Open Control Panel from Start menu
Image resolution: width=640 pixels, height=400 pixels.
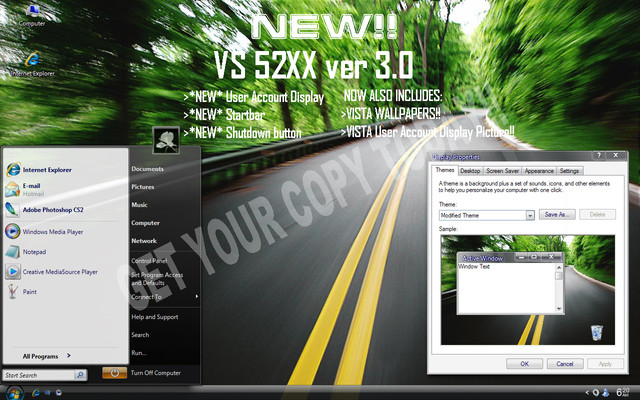[x=149, y=260]
